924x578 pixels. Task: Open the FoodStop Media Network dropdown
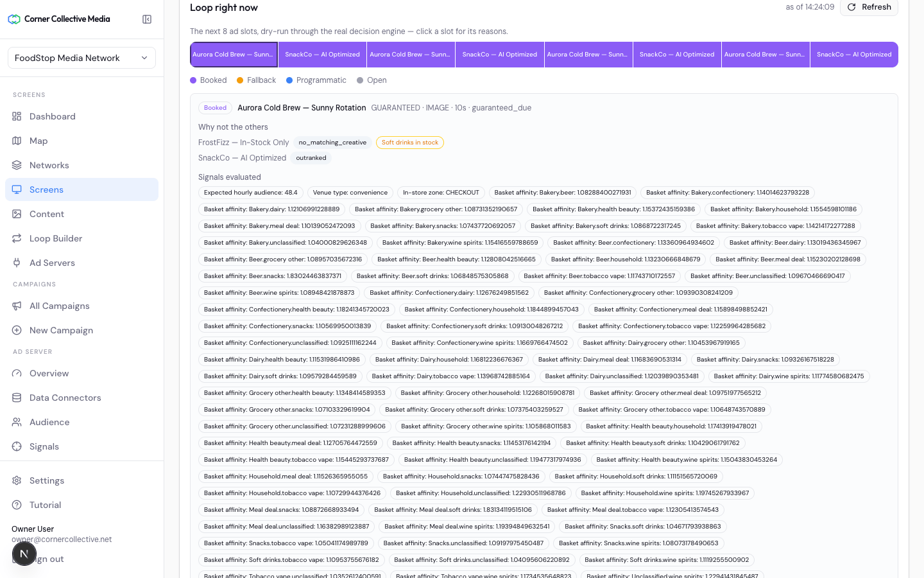(x=81, y=58)
